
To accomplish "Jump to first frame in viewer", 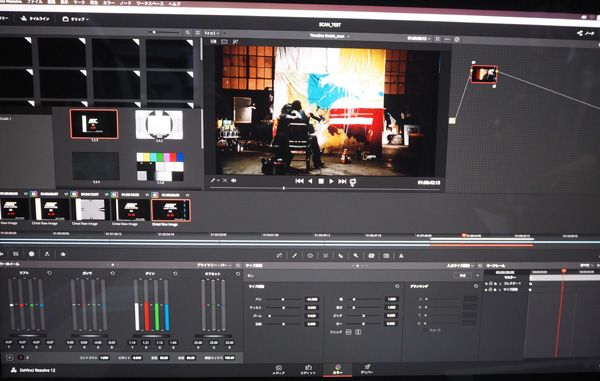I will pyautogui.click(x=299, y=181).
